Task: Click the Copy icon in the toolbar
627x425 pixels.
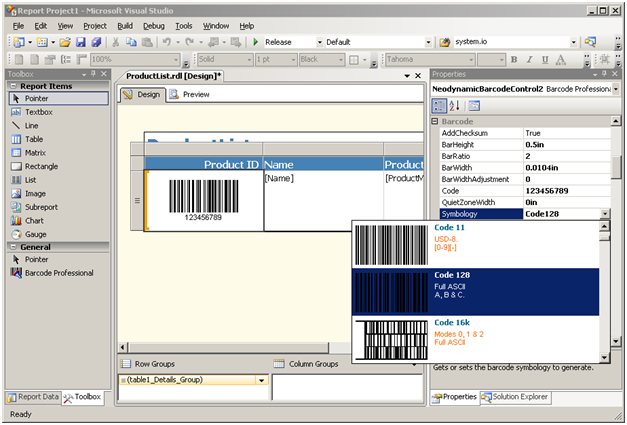Action: point(131,42)
